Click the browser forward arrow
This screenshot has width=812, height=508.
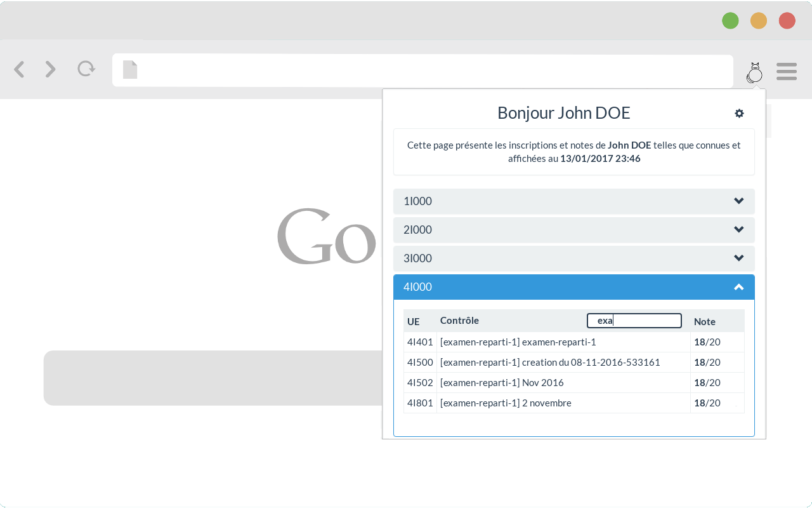point(51,69)
